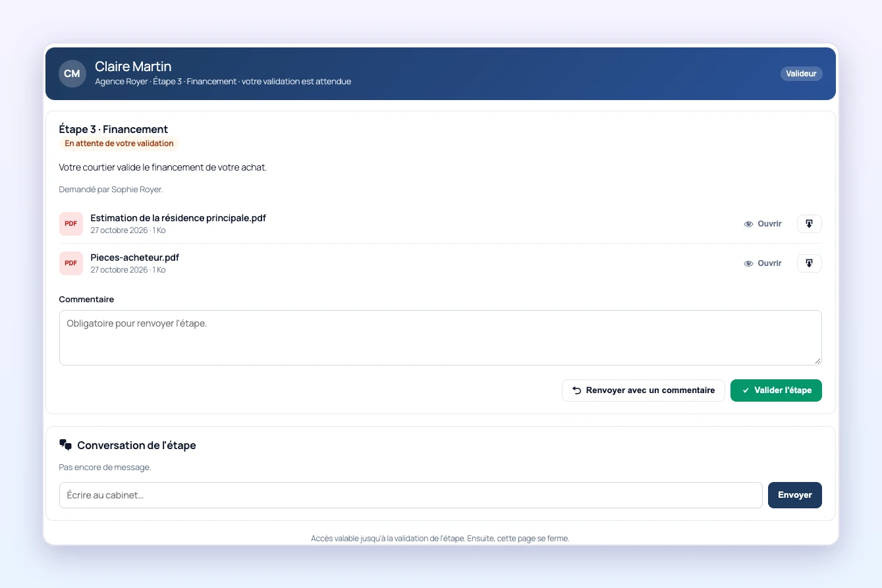The width and height of the screenshot is (882, 588).
Task: Click the file name 'Estimation de la résidence principale.pdf'
Action: [x=178, y=218]
